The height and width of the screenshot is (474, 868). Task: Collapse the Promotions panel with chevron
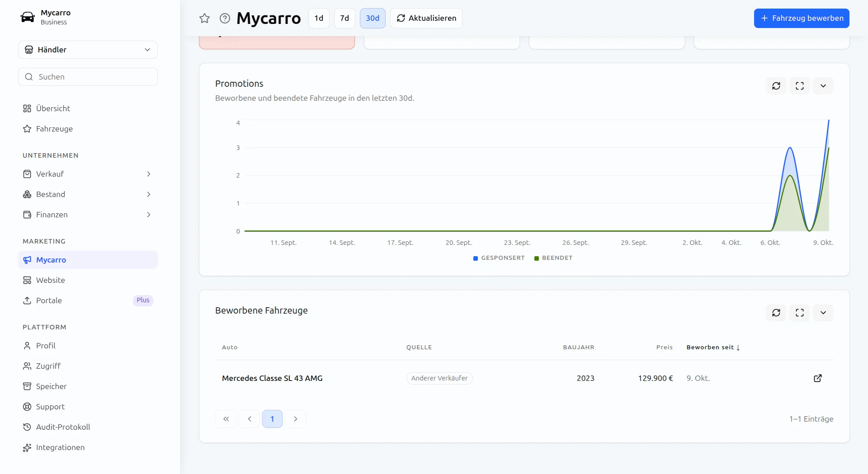click(823, 86)
